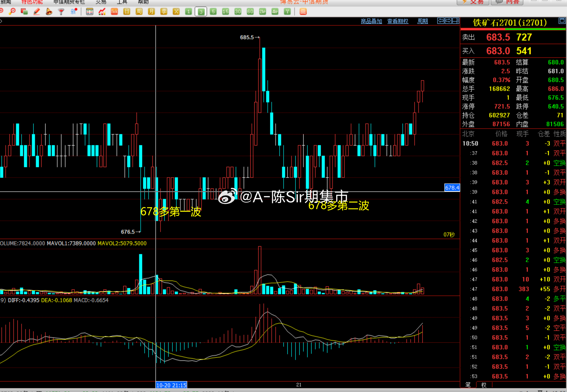Click the chart back arrow icon
This screenshot has width=567, height=392.
[x=441, y=21]
